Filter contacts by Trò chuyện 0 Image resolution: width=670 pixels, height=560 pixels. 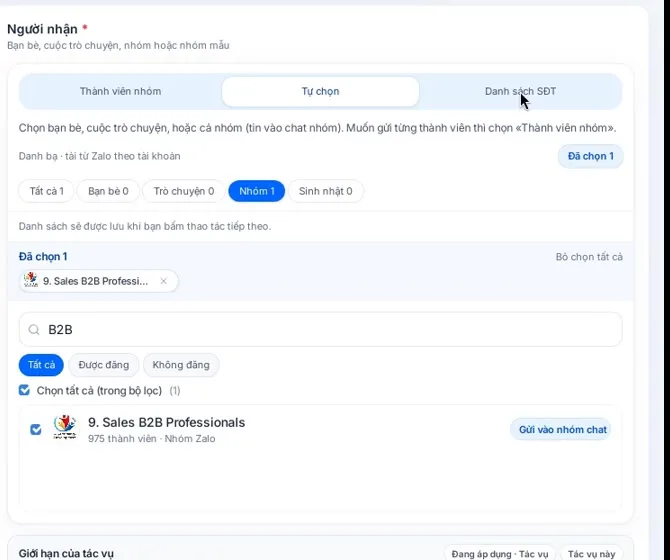pyautogui.click(x=184, y=191)
